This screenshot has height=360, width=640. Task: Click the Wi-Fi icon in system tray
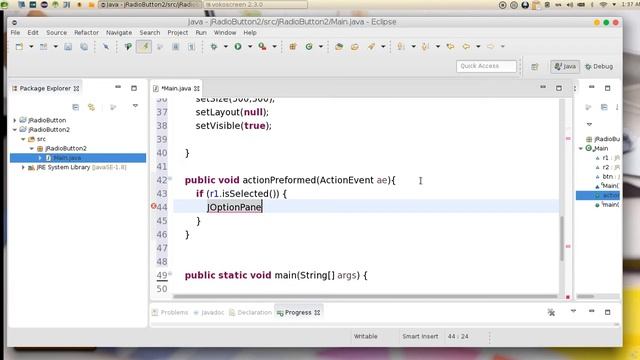coord(603,4)
